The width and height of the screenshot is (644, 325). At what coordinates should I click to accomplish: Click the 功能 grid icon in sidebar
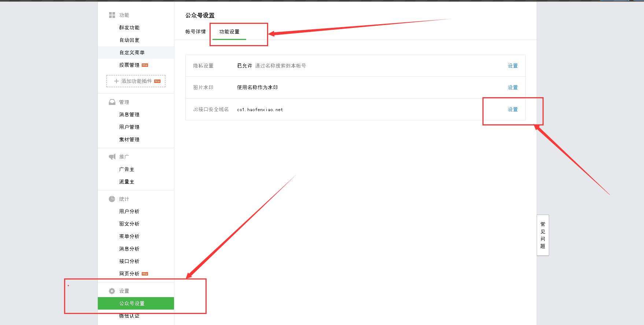tap(112, 15)
